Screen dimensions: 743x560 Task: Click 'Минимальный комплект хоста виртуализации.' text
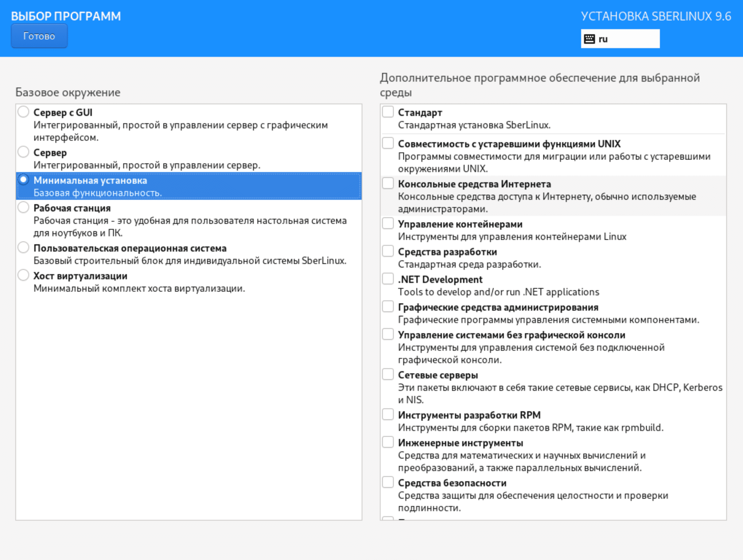point(139,288)
